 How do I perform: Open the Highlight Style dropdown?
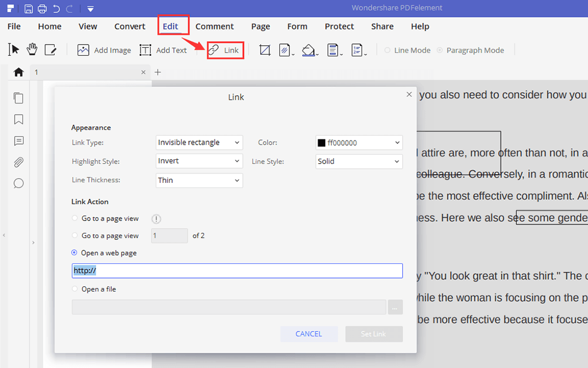tap(199, 161)
